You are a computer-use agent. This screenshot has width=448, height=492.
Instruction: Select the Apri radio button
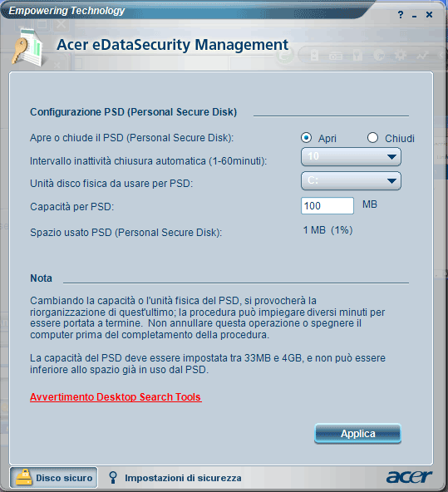coord(306,138)
